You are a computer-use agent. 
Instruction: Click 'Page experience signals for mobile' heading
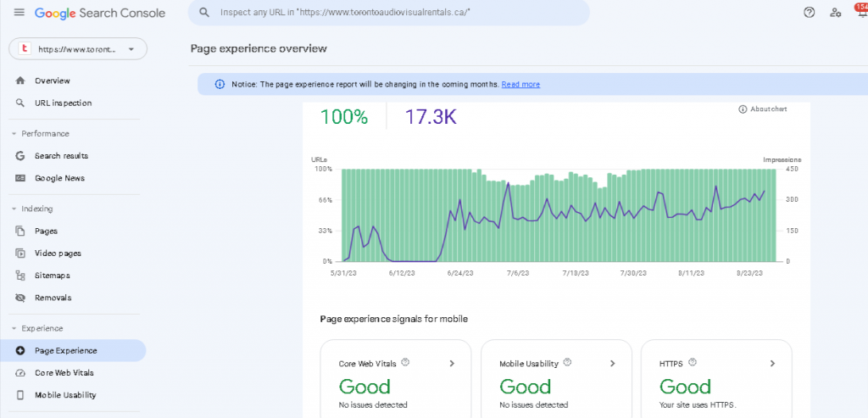[x=394, y=319]
